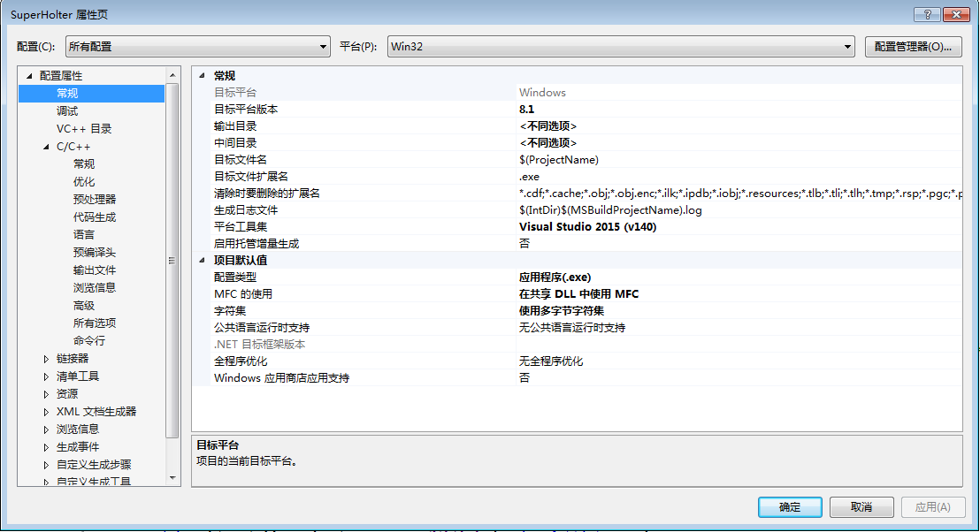Select 所有选项 in the tree
Viewport: 980px width, 532px height.
click(95, 323)
